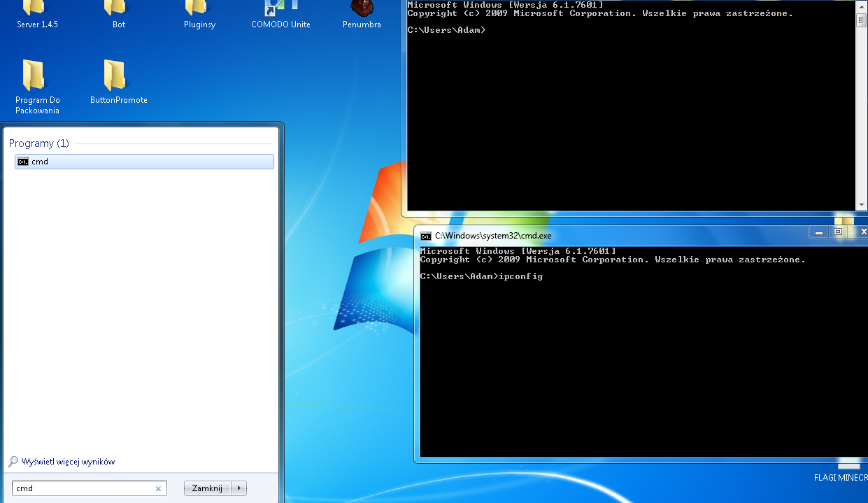Click the C:\Users\Adam> prompt in back window
This screenshot has height=503, width=868.
coord(446,30)
